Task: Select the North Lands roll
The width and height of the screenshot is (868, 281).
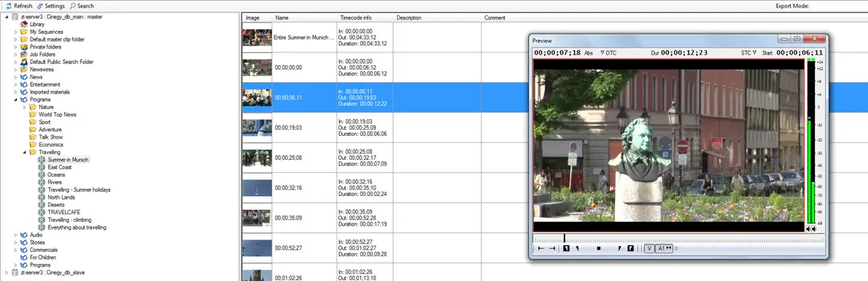Action: tap(61, 197)
